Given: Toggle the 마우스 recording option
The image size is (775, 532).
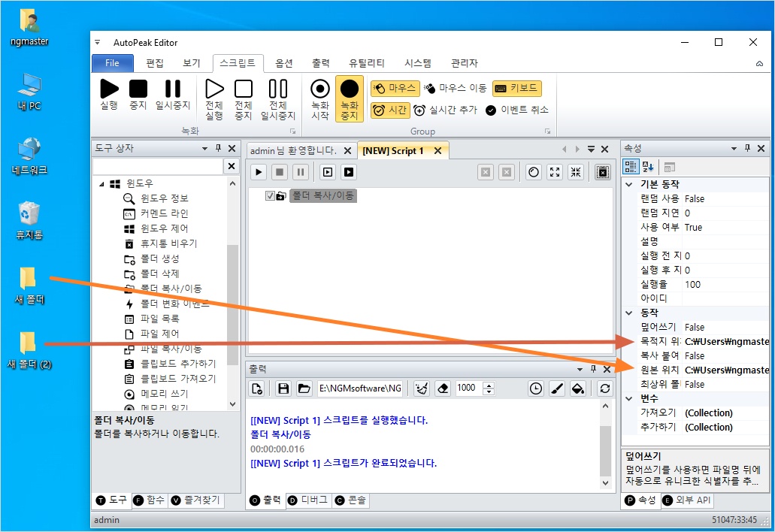Looking at the screenshot, I should (x=395, y=89).
